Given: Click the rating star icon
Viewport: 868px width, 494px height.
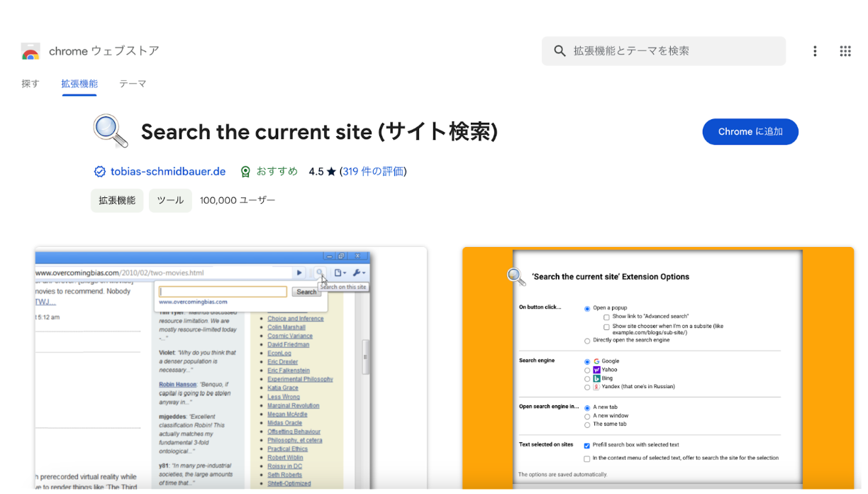Looking at the screenshot, I should coord(331,172).
